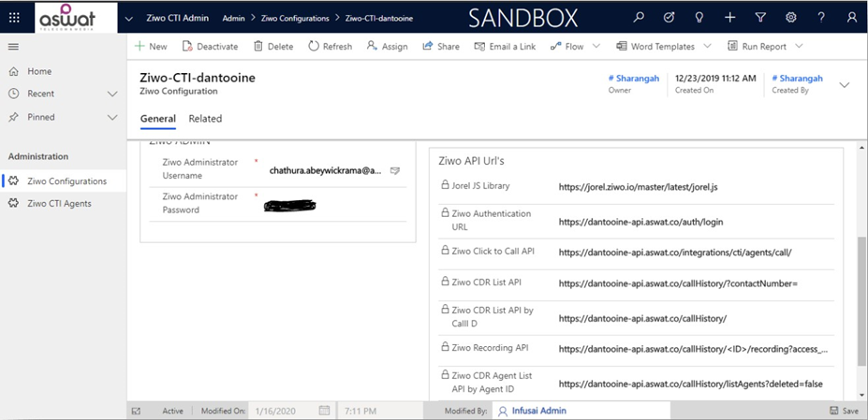Open the Run Report dropdown arrow

799,47
